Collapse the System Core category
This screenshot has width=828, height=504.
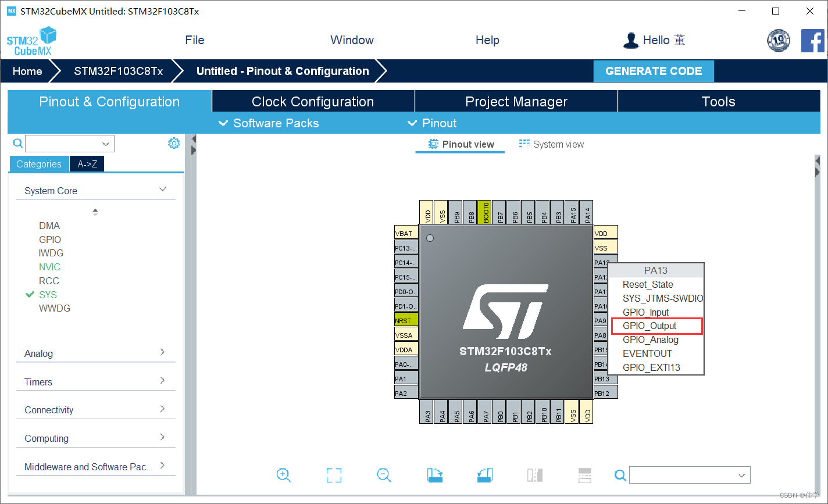(x=162, y=190)
